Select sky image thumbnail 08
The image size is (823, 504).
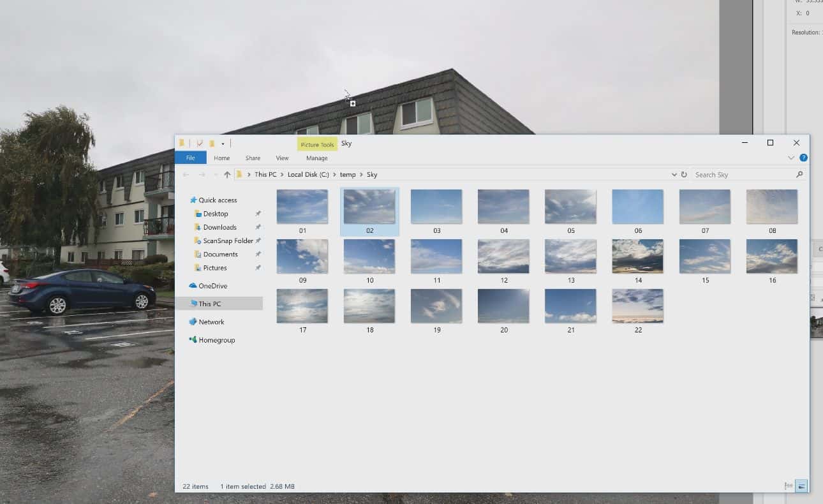click(x=772, y=207)
